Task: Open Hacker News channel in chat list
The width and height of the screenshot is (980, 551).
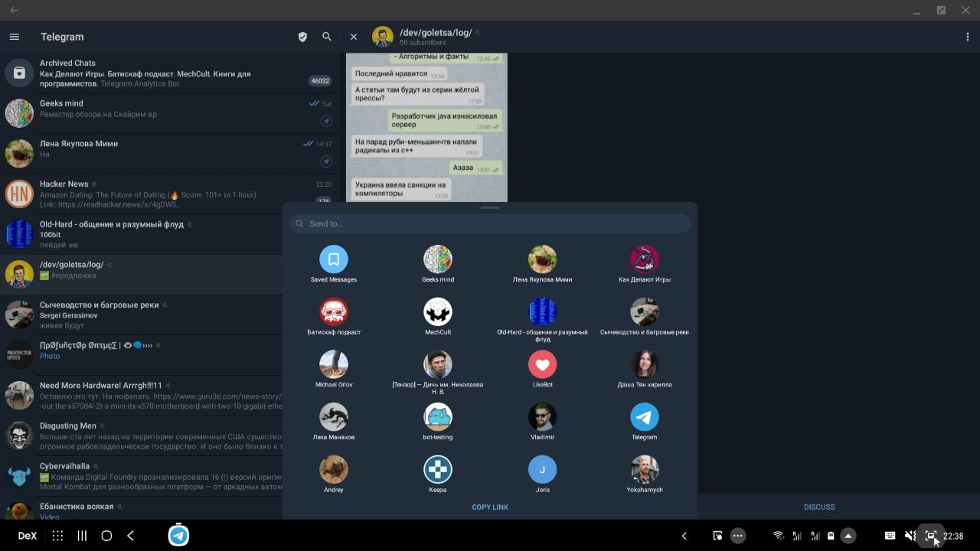Action: (x=168, y=194)
